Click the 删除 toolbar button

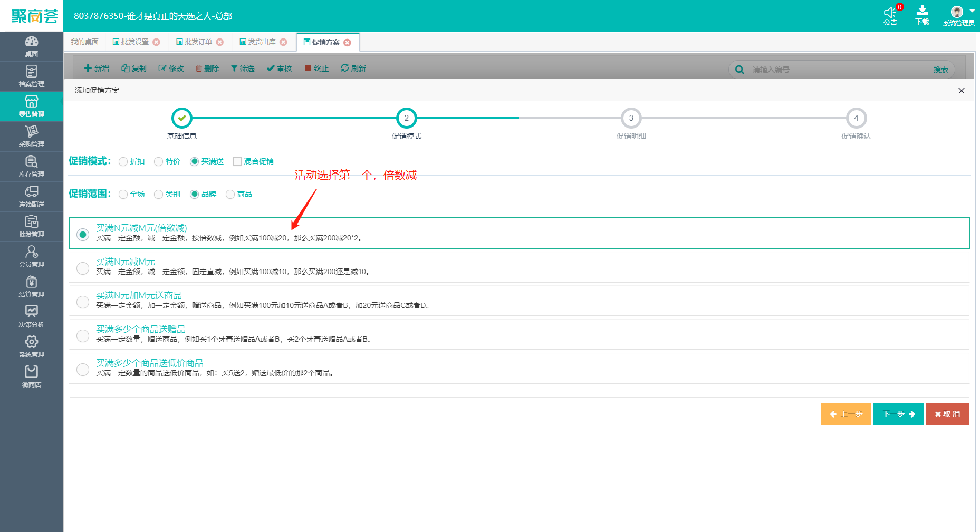[x=207, y=69]
